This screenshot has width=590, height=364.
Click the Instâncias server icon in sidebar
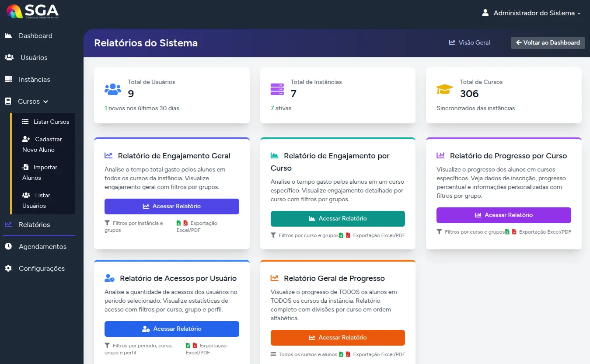click(8, 79)
